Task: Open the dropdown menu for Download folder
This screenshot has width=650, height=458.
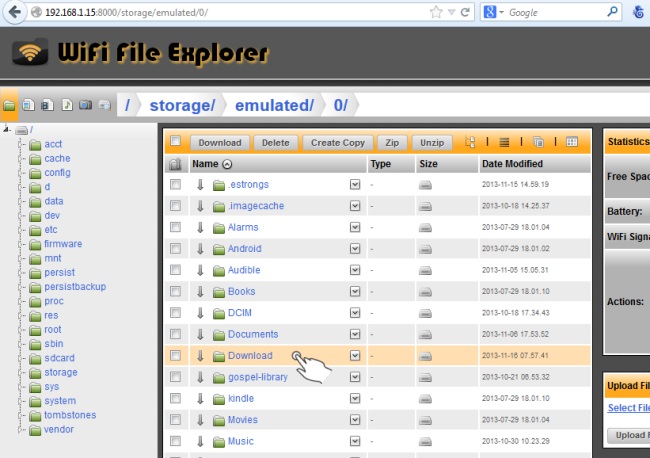Action: 355,356
